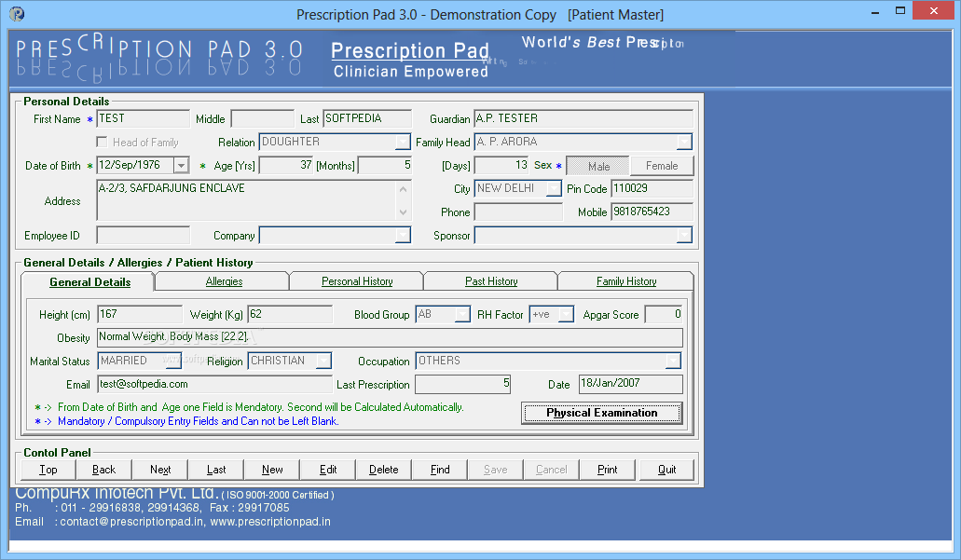The image size is (961, 560).
Task: Click the Months age field
Action: pyautogui.click(x=385, y=166)
